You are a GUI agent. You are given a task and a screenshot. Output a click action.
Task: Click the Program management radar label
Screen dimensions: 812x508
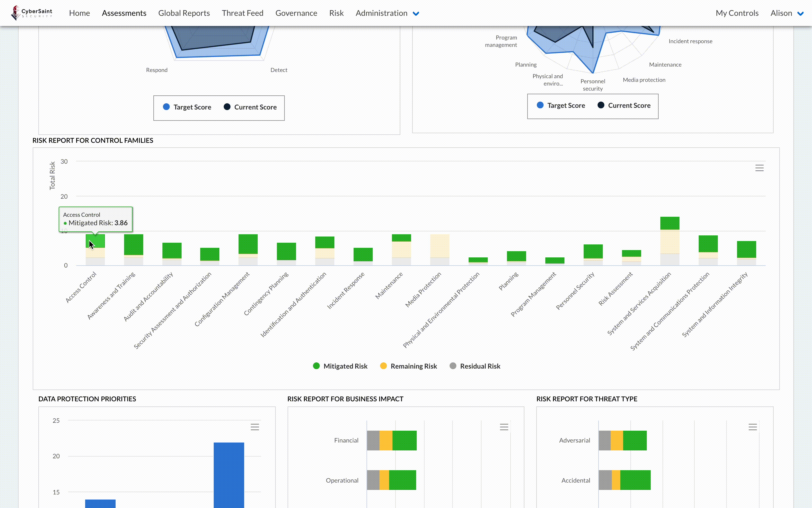[501, 41]
